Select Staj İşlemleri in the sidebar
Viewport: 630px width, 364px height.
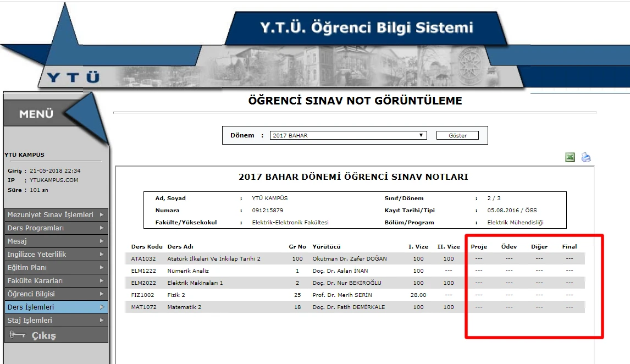point(30,321)
